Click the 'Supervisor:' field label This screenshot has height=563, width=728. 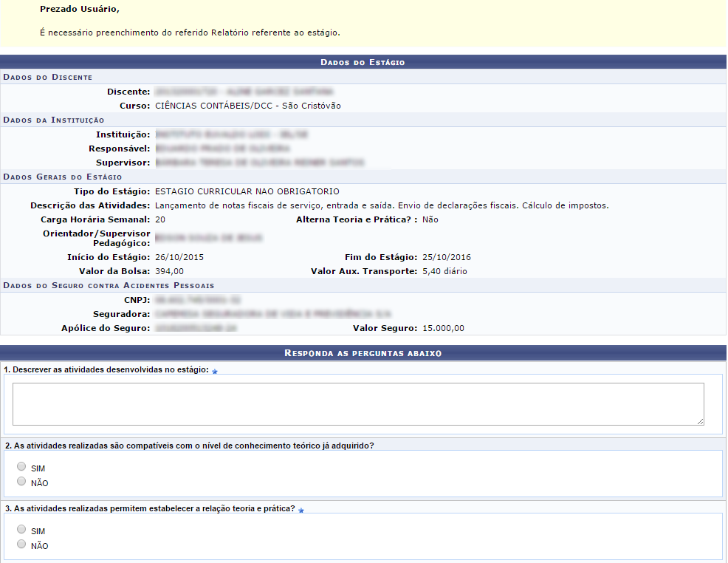[123, 163]
